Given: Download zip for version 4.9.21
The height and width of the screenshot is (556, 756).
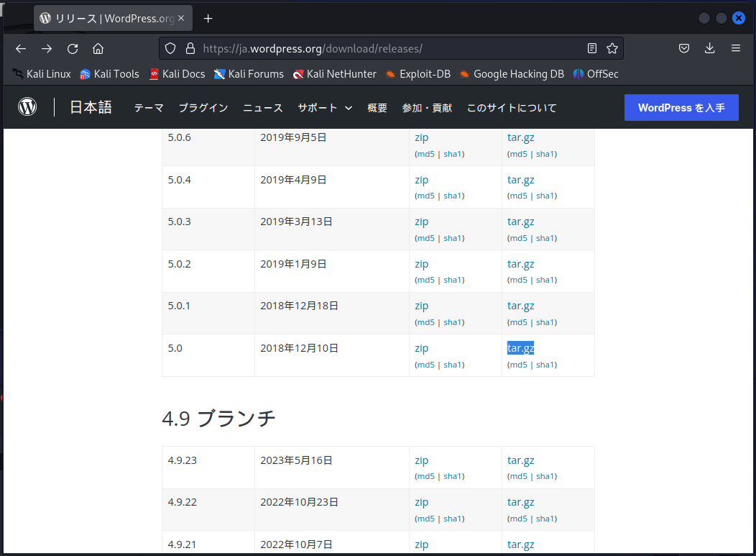Looking at the screenshot, I should point(421,545).
